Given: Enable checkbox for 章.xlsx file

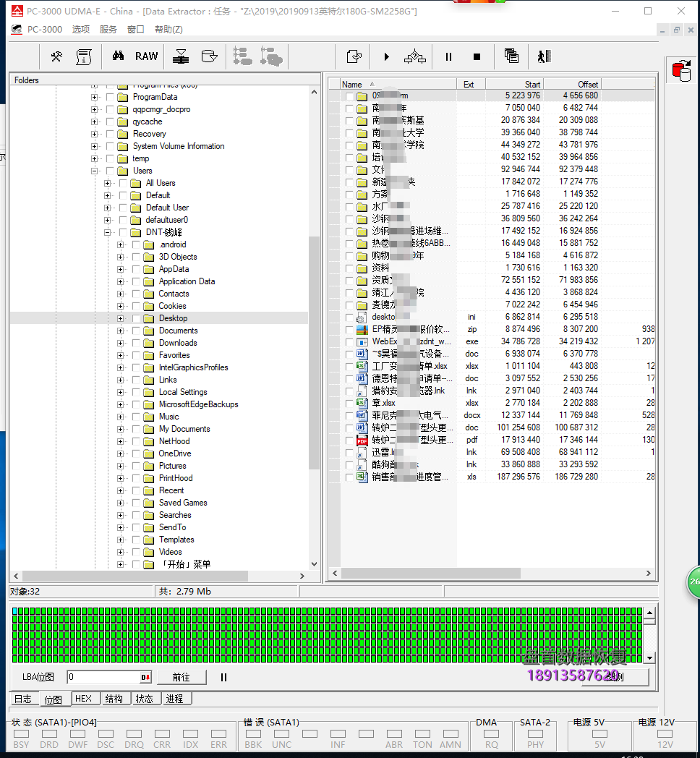Looking at the screenshot, I should 350,403.
